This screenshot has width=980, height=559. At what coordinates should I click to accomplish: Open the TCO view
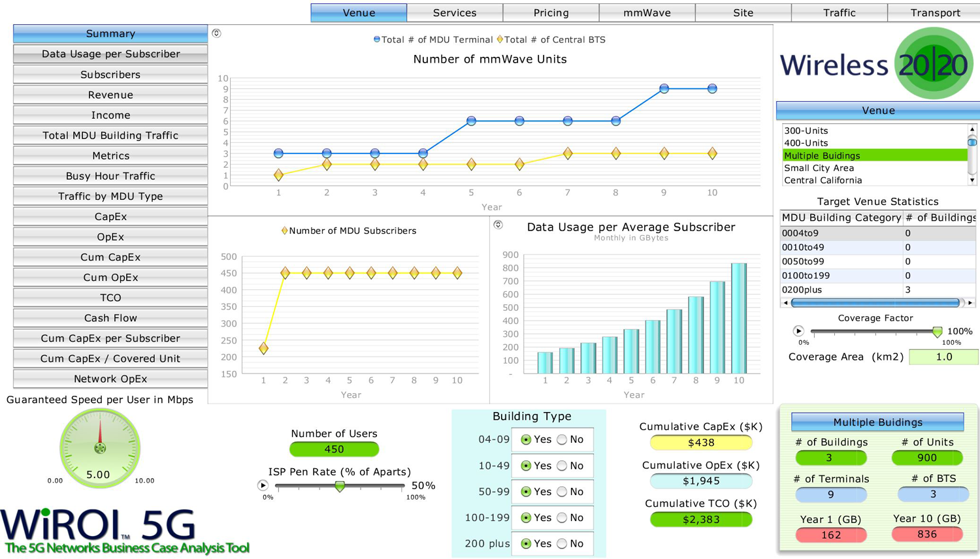point(110,297)
